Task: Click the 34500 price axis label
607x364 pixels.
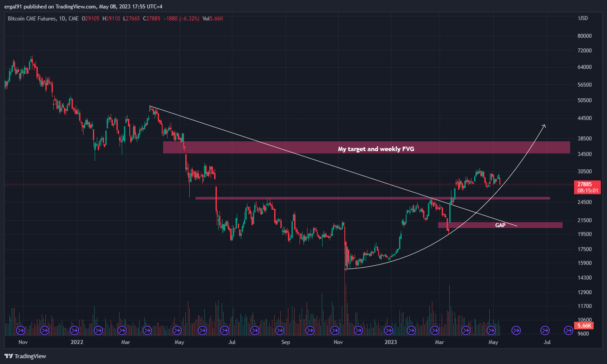Action: pyautogui.click(x=585, y=154)
